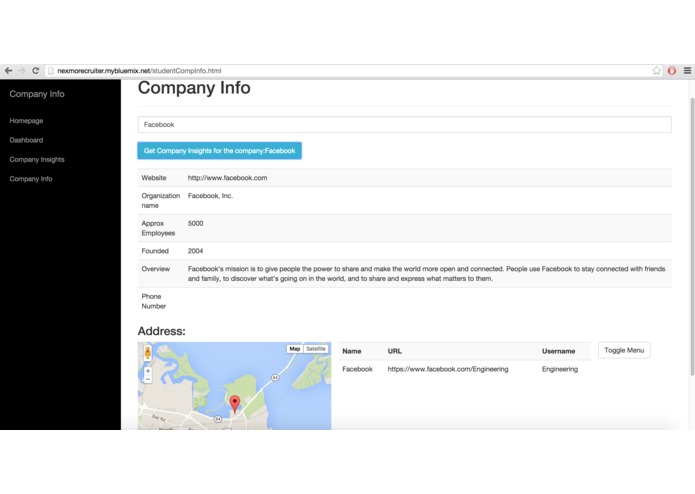
Task: Click the https://www.facebook.com/Engineering URL cell
Action: tap(448, 369)
